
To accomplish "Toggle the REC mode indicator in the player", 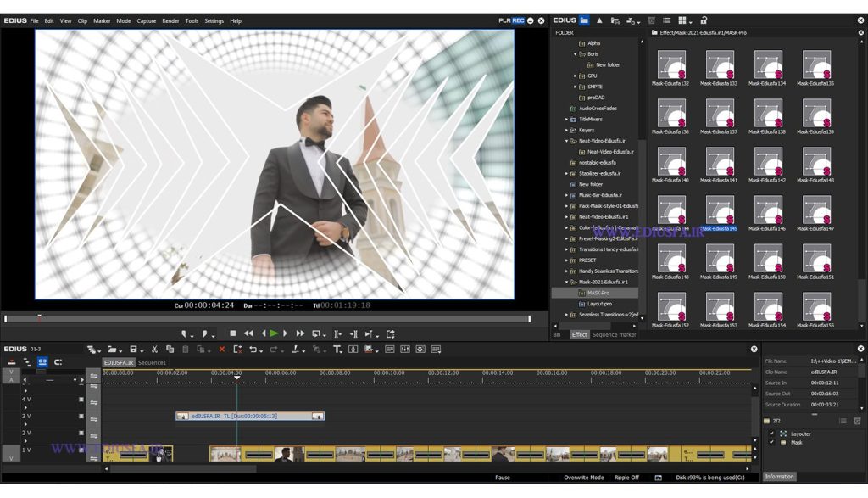I will click(x=518, y=20).
